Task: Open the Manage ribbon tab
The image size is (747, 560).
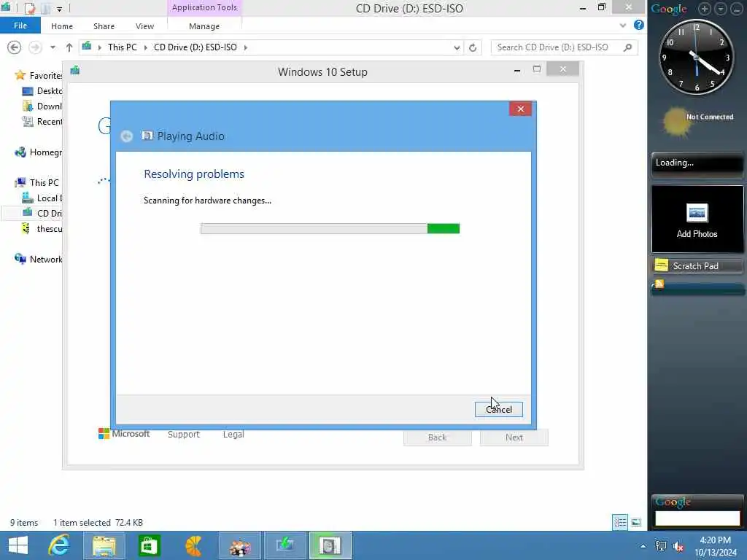Action: pyautogui.click(x=204, y=26)
